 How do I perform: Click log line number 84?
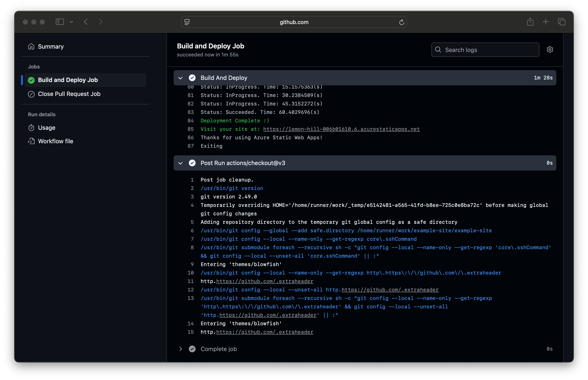click(191, 121)
